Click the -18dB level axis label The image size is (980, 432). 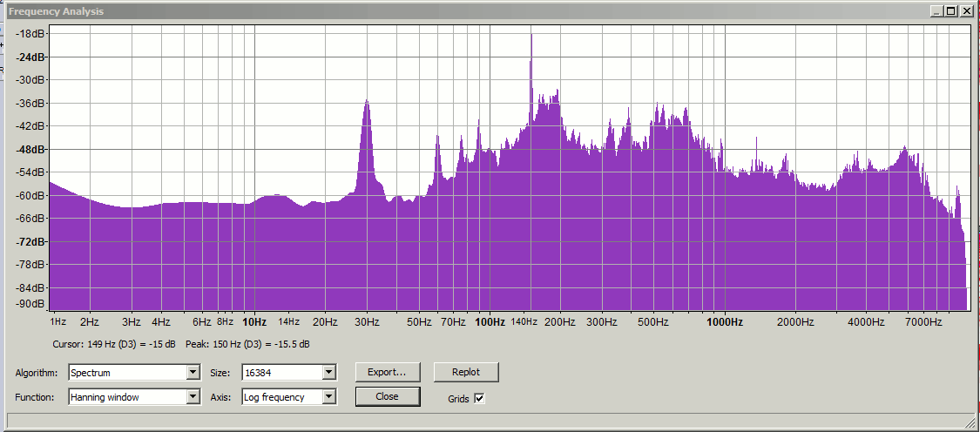click(x=31, y=33)
